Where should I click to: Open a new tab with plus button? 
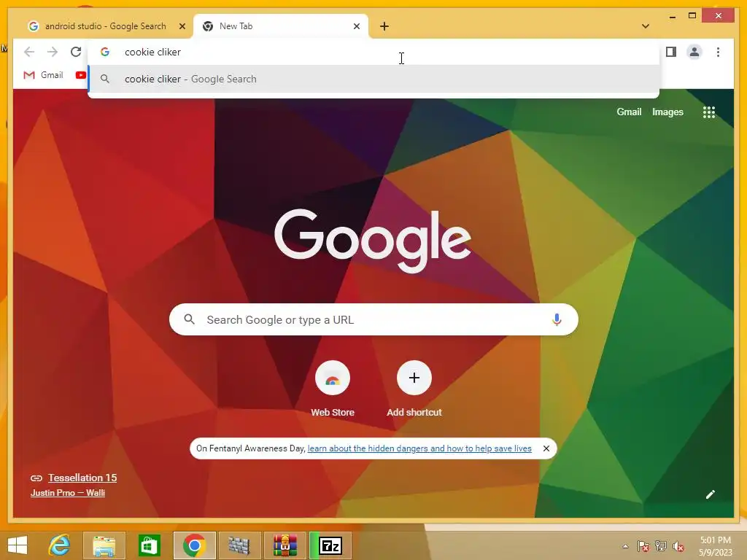[x=384, y=26]
